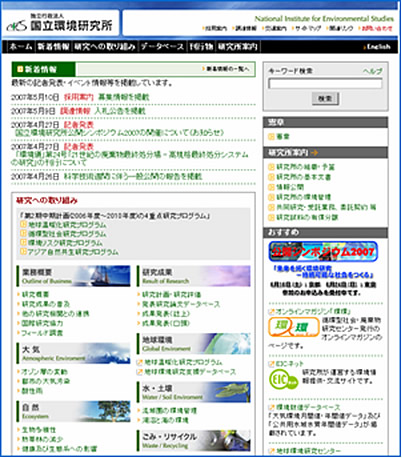Click the icon beside 環境リスク研究プログラム
Image resolution: width=402 pixels, height=458 pixels.
(x=24, y=242)
